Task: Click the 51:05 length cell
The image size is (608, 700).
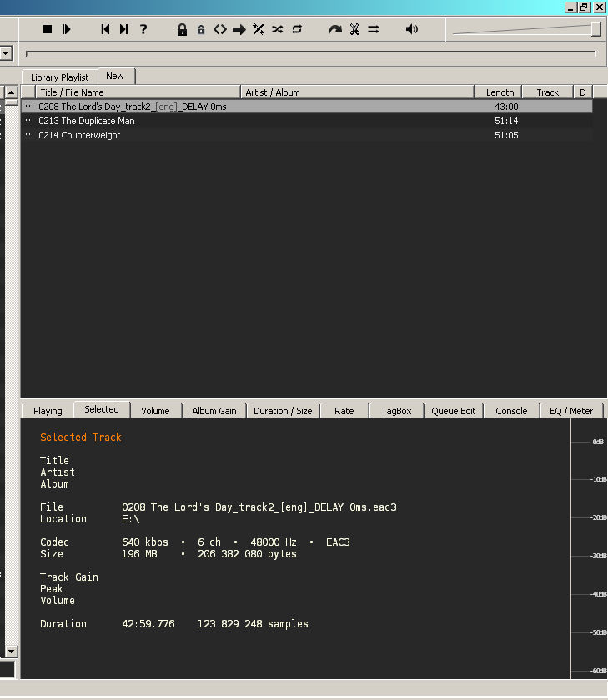Action: pos(506,135)
